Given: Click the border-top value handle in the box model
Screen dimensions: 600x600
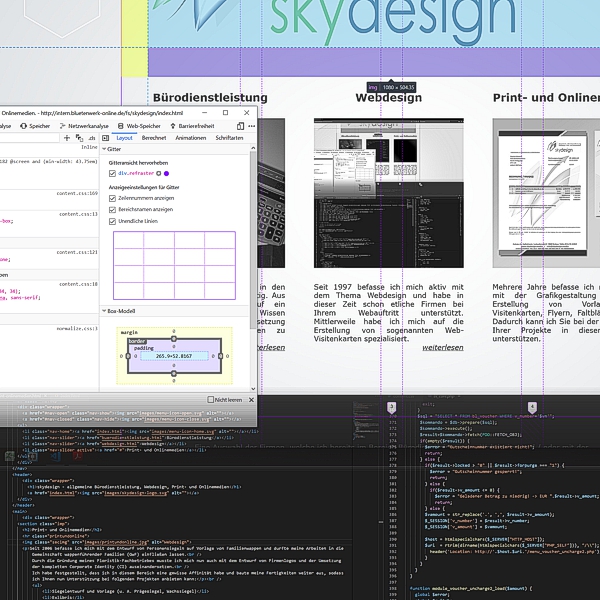Looking at the screenshot, I should pyautogui.click(x=174, y=339).
